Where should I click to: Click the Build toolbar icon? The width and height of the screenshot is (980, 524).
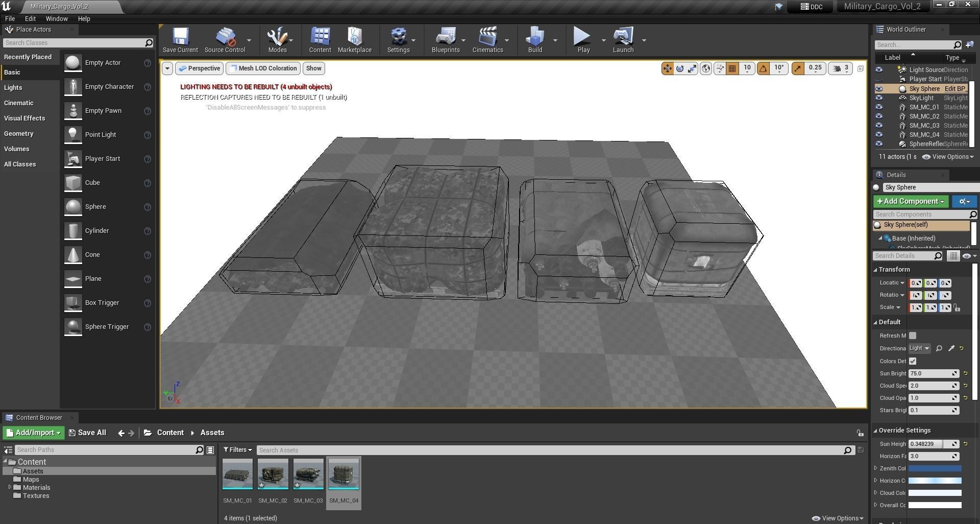tap(535, 40)
